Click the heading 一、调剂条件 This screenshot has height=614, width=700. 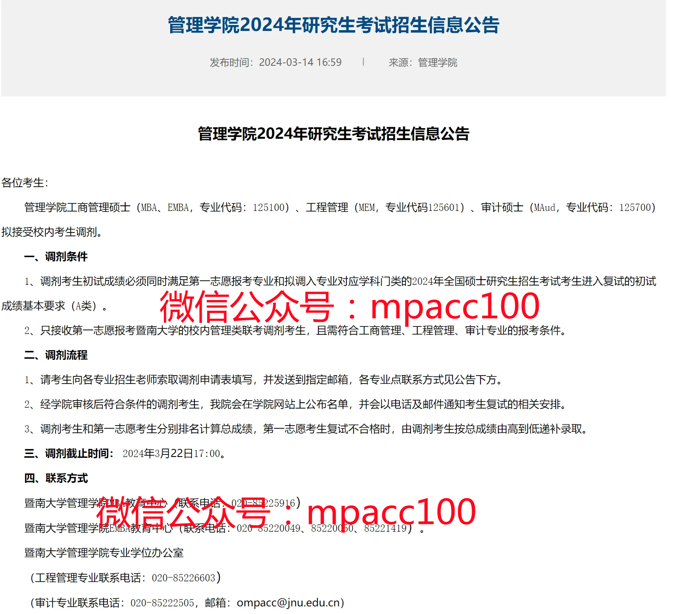(56, 257)
